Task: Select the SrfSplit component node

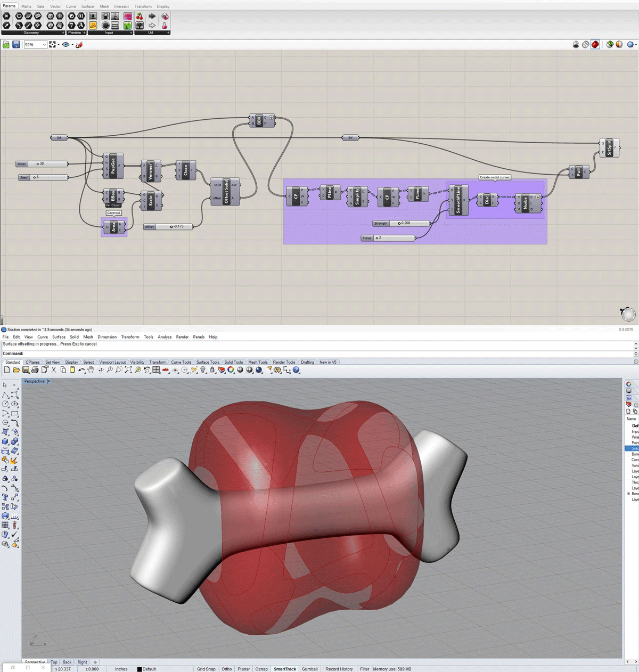Action: click(x=609, y=147)
